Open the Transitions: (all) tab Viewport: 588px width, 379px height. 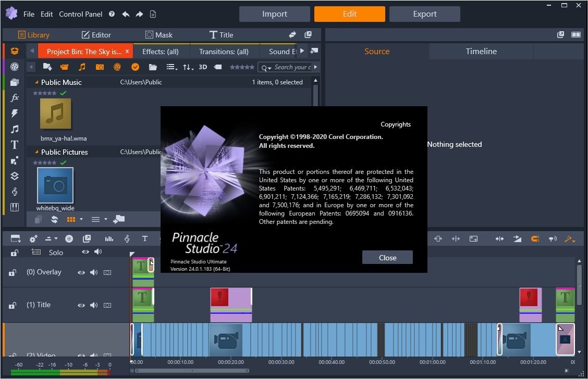pyautogui.click(x=224, y=52)
